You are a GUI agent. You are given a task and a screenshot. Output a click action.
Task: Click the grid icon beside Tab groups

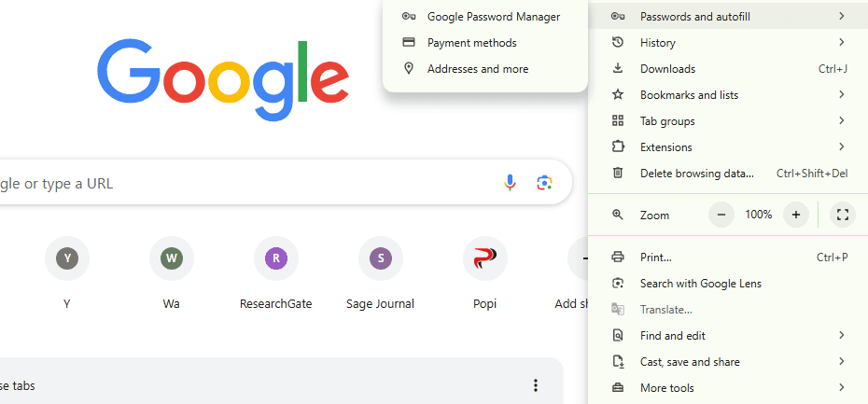point(618,120)
